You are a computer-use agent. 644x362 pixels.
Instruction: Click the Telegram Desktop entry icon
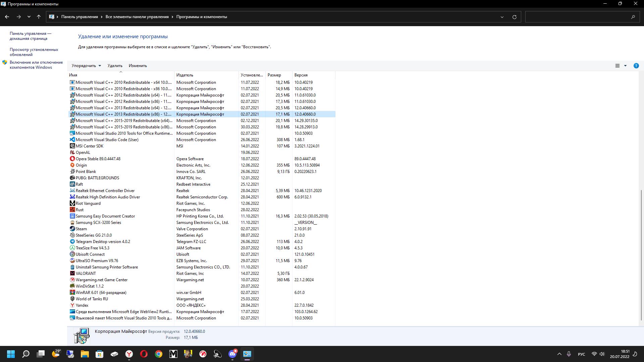(72, 241)
